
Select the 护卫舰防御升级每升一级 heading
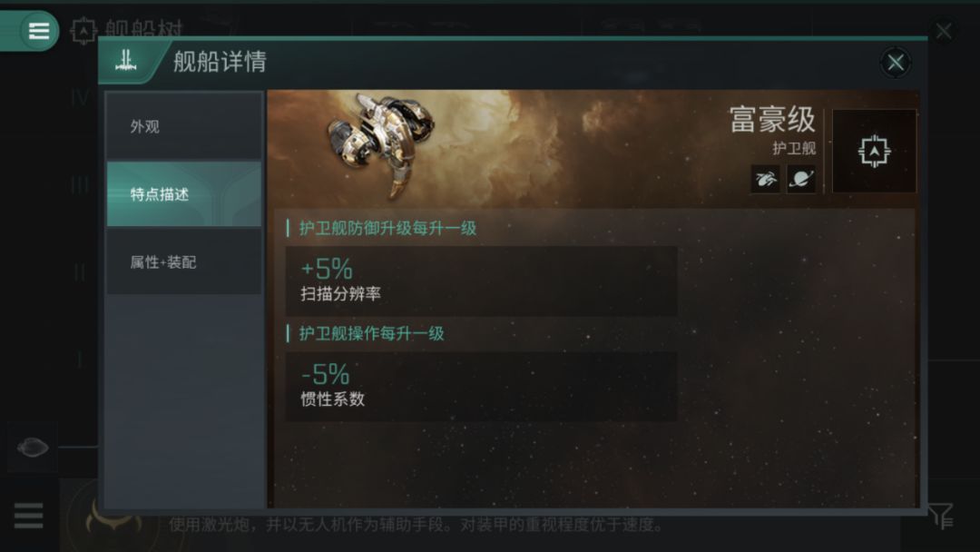pyautogui.click(x=387, y=228)
